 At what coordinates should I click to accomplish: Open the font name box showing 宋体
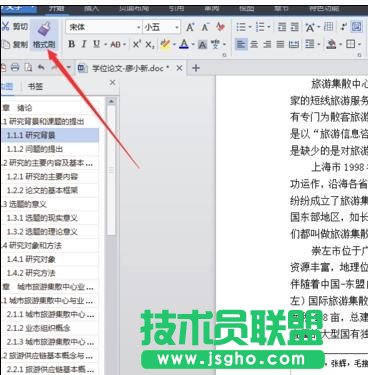point(104,27)
